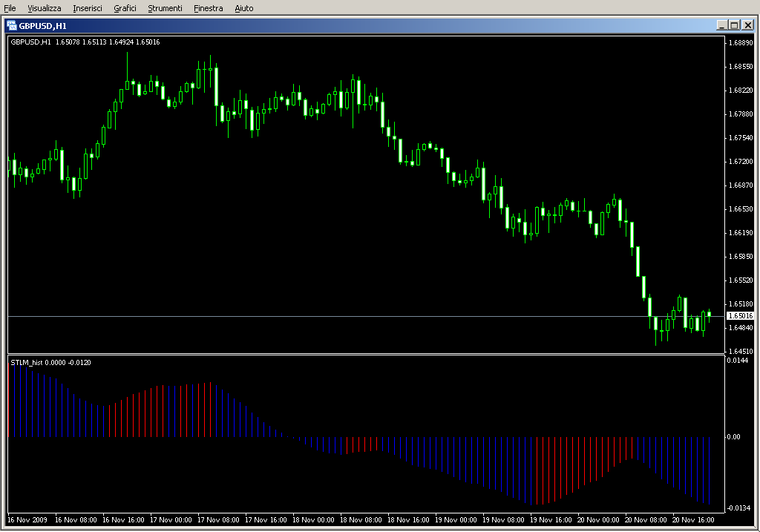Open the Aiuto menu

click(x=243, y=8)
